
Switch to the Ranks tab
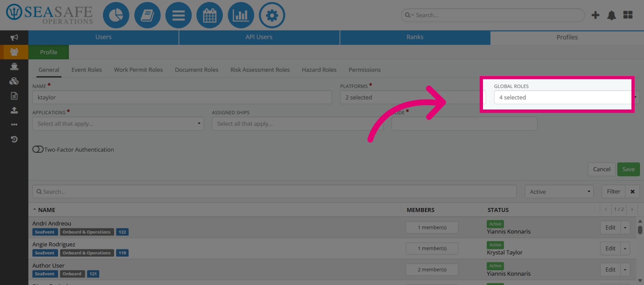[415, 37]
